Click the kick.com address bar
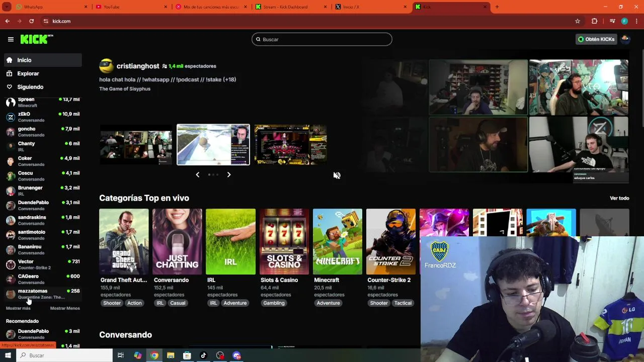This screenshot has height=362, width=644. pos(312,21)
